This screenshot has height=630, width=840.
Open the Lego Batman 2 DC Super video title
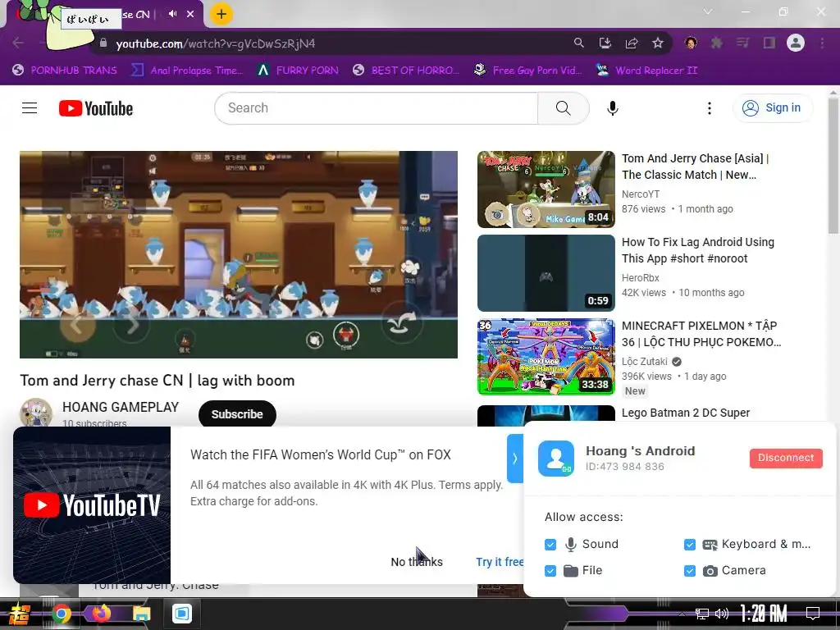pyautogui.click(x=686, y=413)
